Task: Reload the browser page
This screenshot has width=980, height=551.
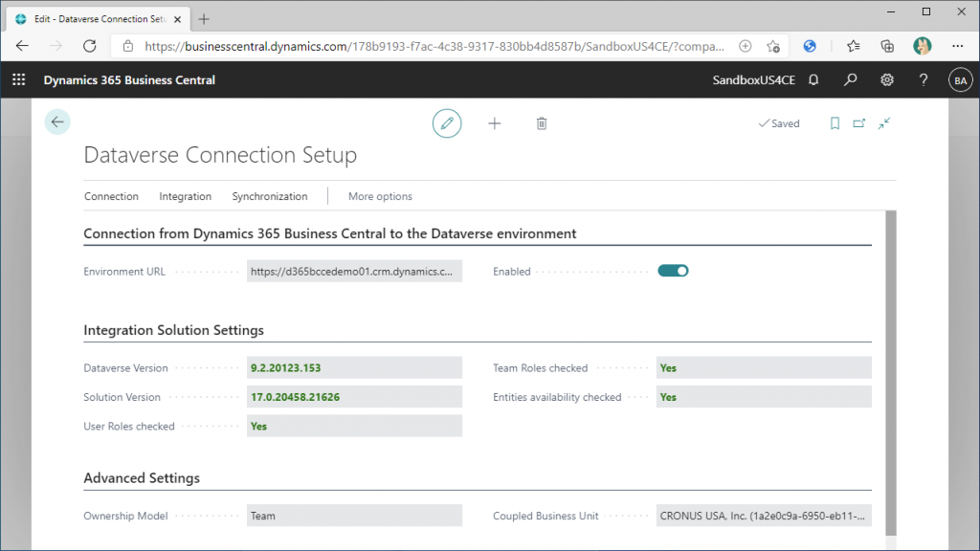Action: (x=90, y=46)
